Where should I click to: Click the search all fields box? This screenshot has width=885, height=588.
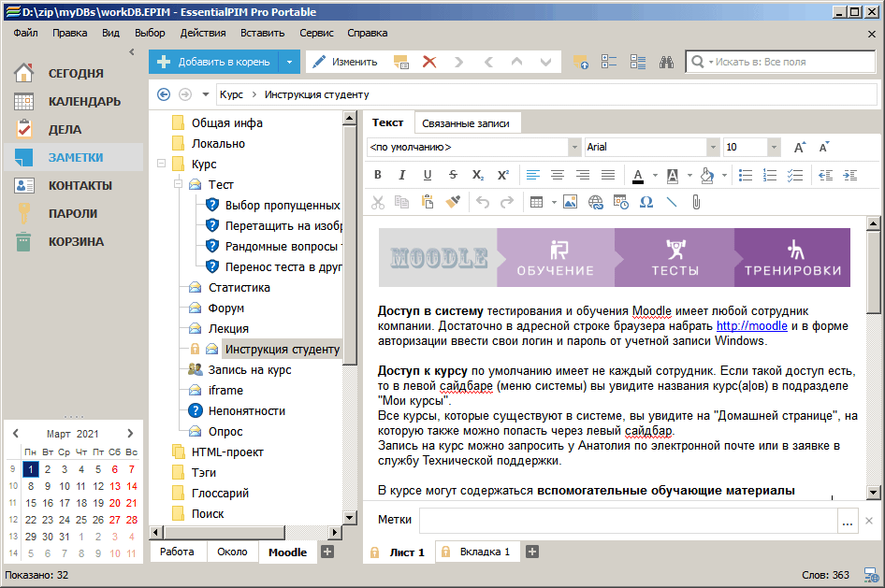[x=781, y=62]
